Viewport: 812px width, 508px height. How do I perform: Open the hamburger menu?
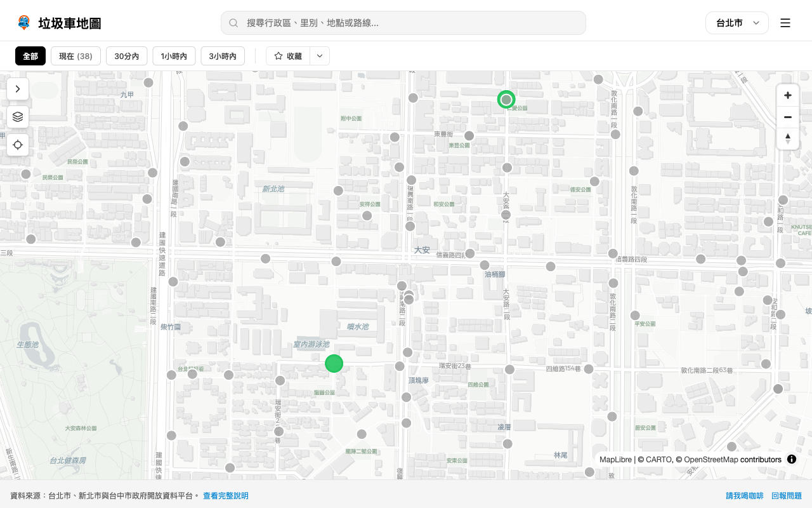pyautogui.click(x=785, y=23)
